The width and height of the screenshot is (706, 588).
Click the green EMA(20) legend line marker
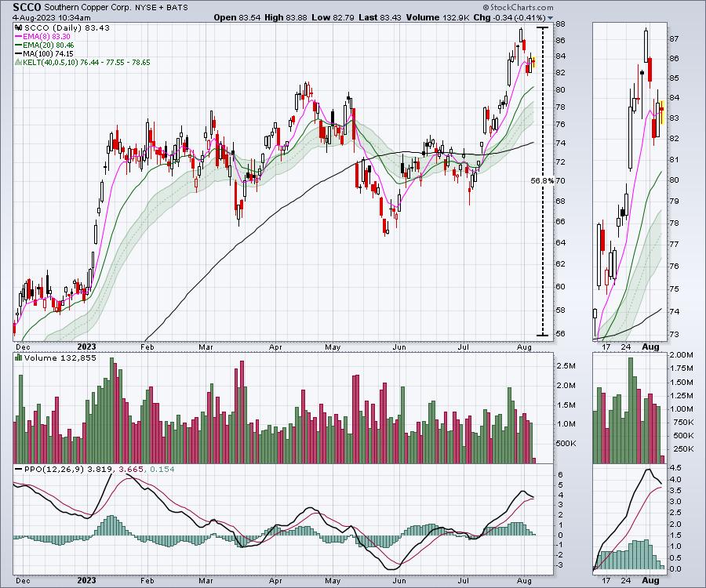click(18, 45)
